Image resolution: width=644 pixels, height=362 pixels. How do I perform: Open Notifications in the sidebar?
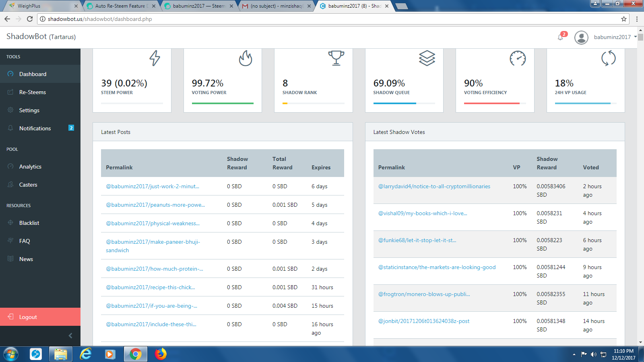click(40, 128)
